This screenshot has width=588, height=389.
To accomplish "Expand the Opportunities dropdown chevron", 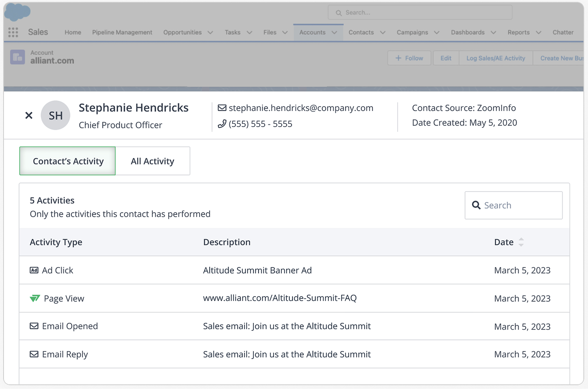I will 210,32.
